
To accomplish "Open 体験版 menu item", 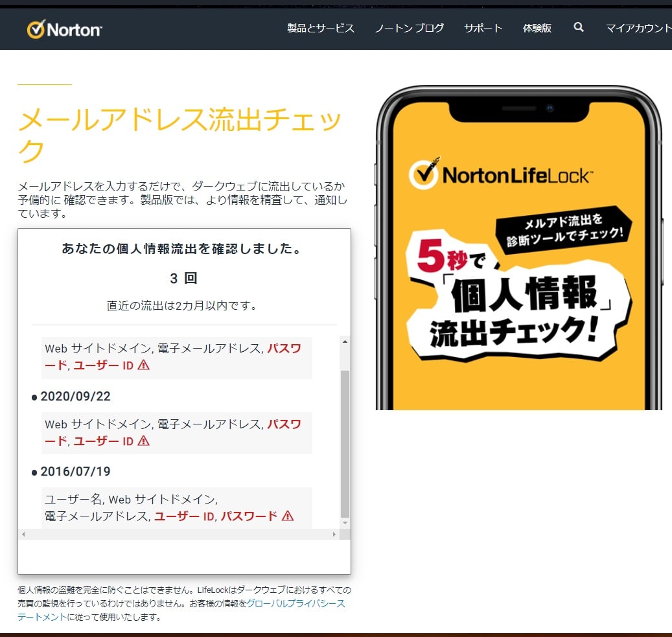I will [537, 29].
